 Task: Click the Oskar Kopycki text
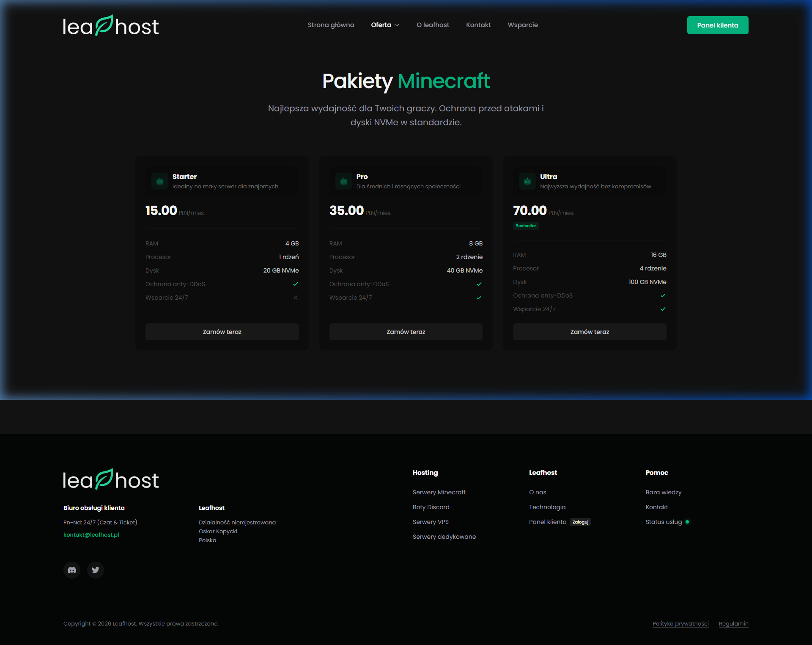(x=218, y=531)
